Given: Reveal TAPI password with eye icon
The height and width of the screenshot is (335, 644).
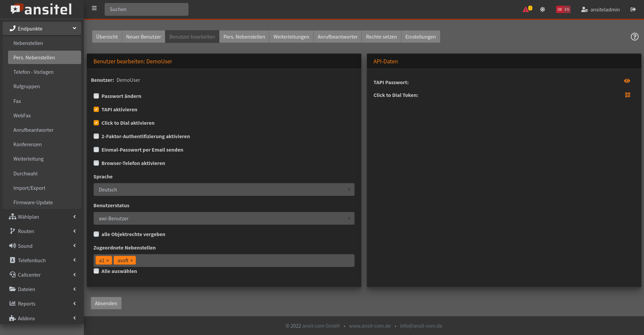Looking at the screenshot, I should tap(627, 81).
